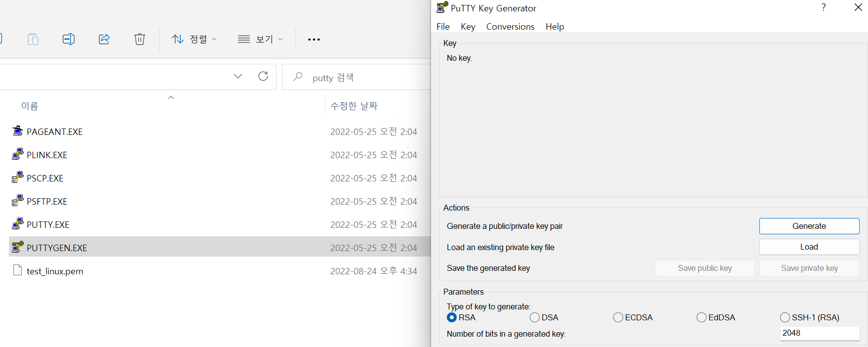Select the PAGEANT.EXE file name
The image size is (868, 347).
tap(54, 132)
